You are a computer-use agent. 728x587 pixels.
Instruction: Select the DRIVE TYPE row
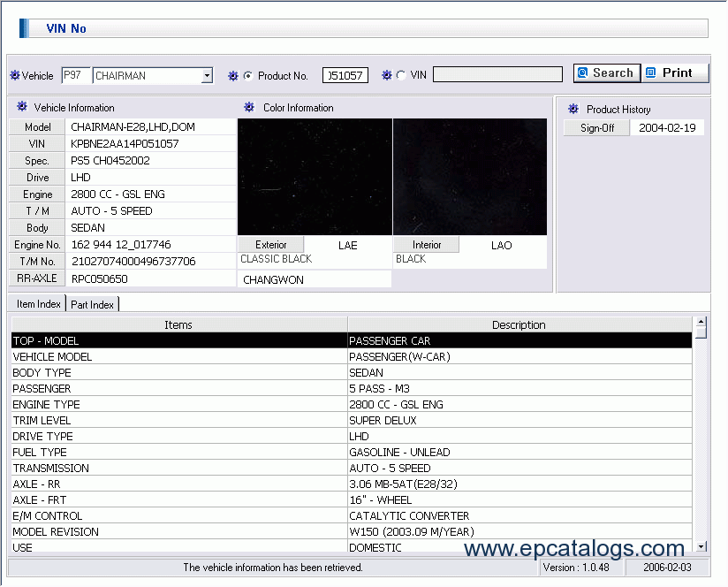(352, 436)
